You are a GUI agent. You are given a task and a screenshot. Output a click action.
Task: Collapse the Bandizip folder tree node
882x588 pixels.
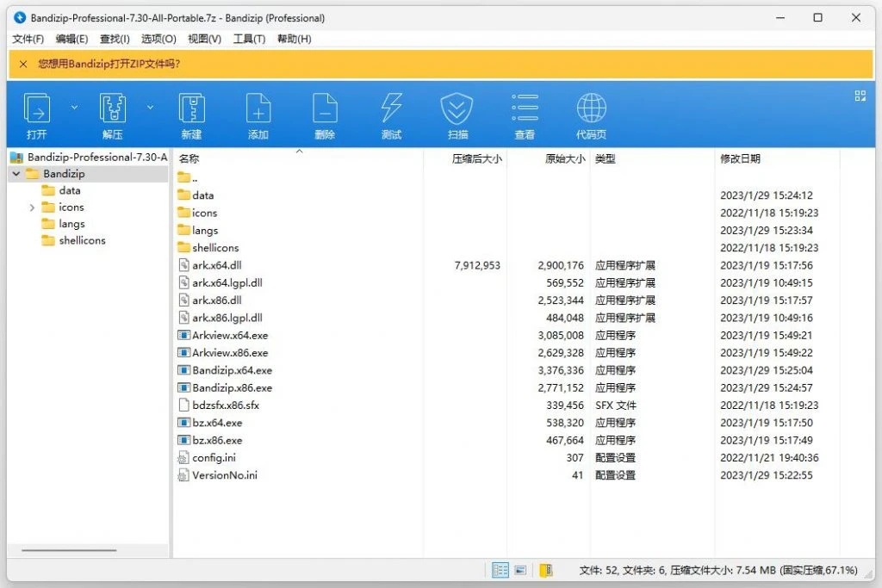click(16, 174)
